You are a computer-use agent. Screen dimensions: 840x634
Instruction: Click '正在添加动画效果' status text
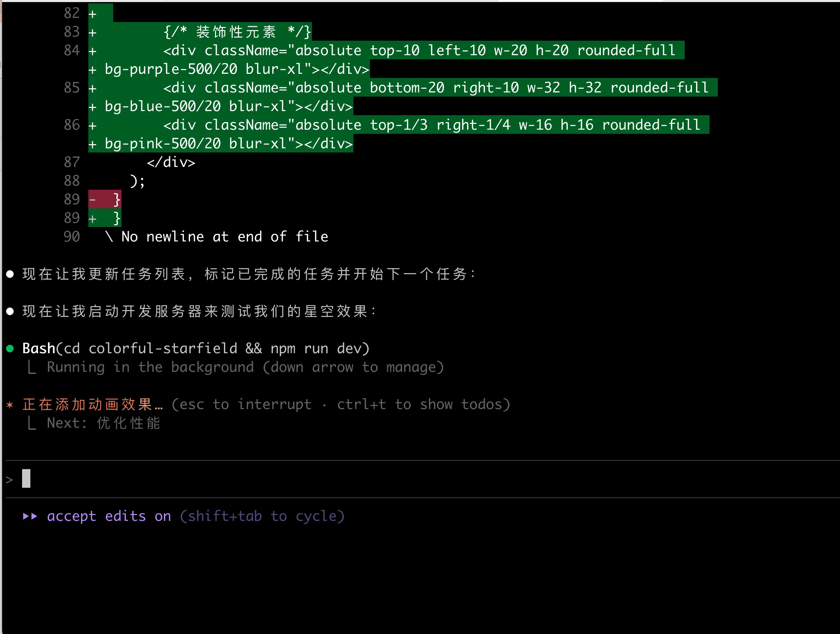[87, 404]
